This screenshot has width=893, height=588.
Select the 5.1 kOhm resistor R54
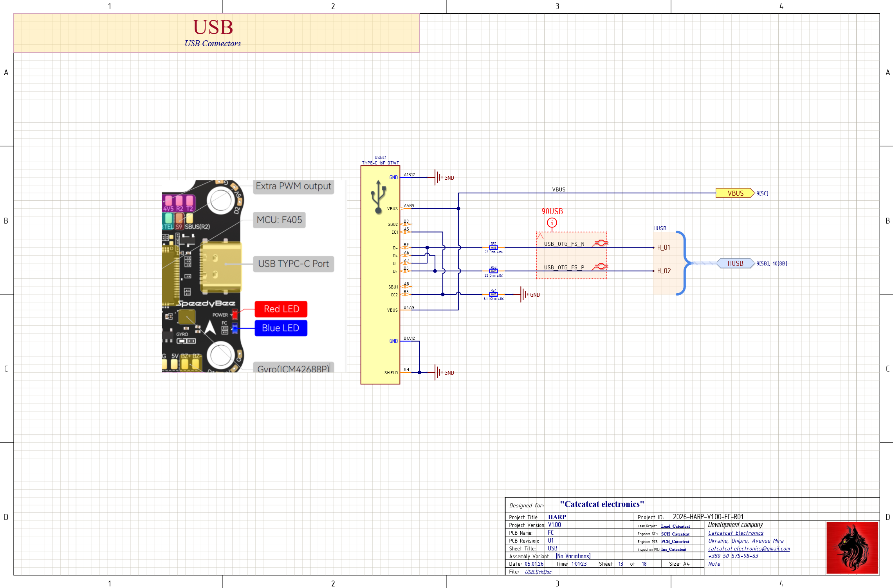click(493, 294)
